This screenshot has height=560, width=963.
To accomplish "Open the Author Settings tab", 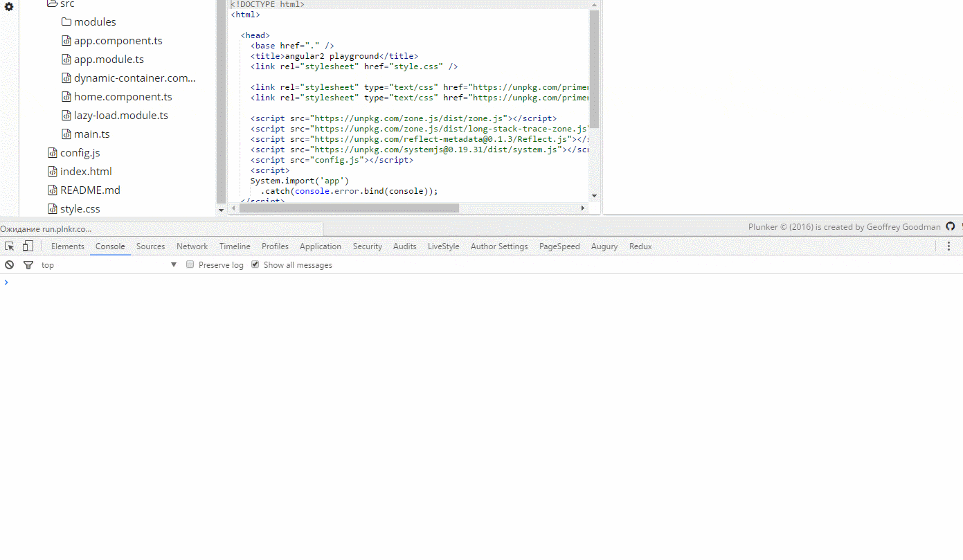I will point(499,246).
